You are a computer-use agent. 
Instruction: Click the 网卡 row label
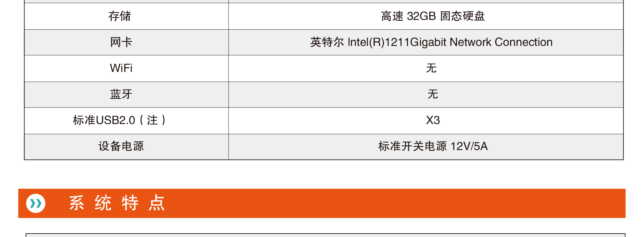(121, 42)
